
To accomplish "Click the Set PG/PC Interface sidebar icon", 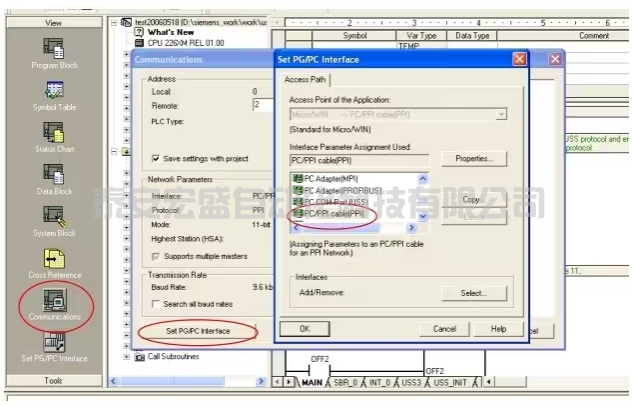I will pyautogui.click(x=53, y=343).
